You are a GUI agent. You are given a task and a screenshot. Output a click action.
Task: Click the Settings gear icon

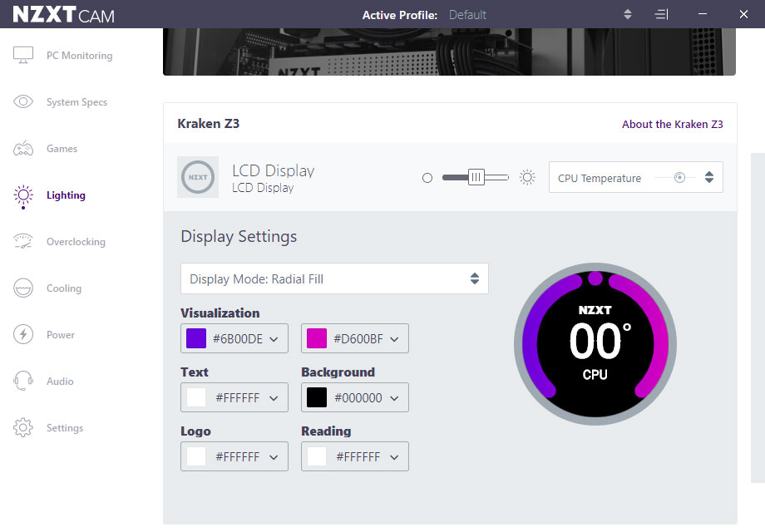click(x=23, y=427)
